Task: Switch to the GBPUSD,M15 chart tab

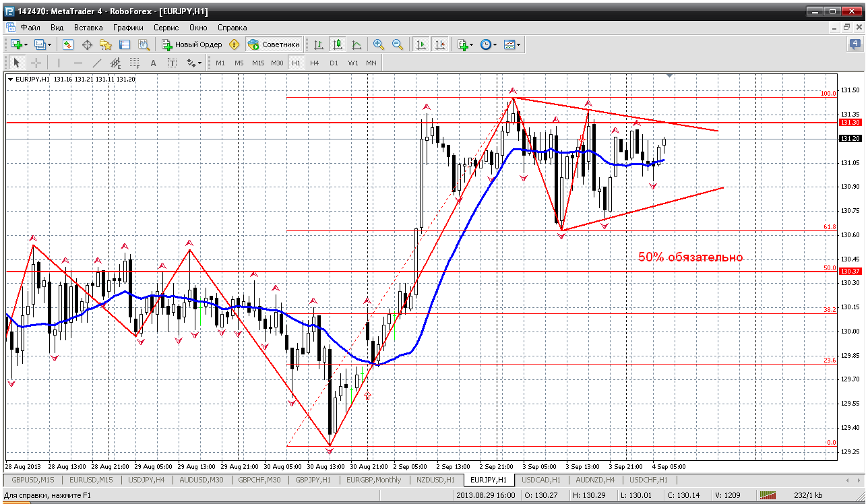Action: click(32, 480)
